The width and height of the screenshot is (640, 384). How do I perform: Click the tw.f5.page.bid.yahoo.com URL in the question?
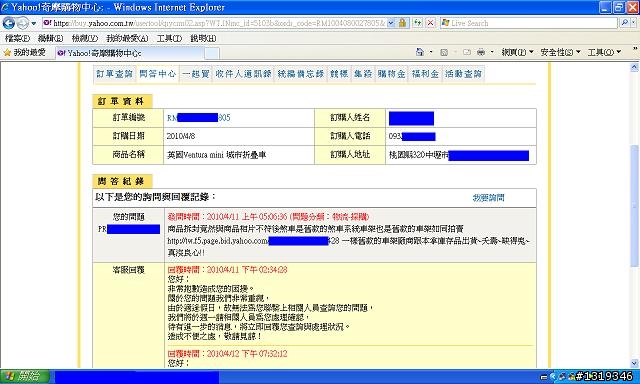pos(253,241)
